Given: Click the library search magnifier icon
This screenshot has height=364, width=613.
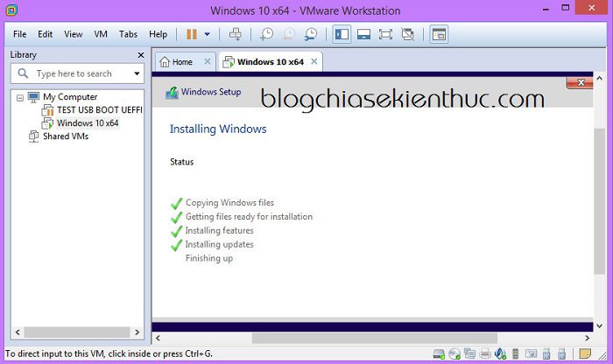Looking at the screenshot, I should point(23,73).
